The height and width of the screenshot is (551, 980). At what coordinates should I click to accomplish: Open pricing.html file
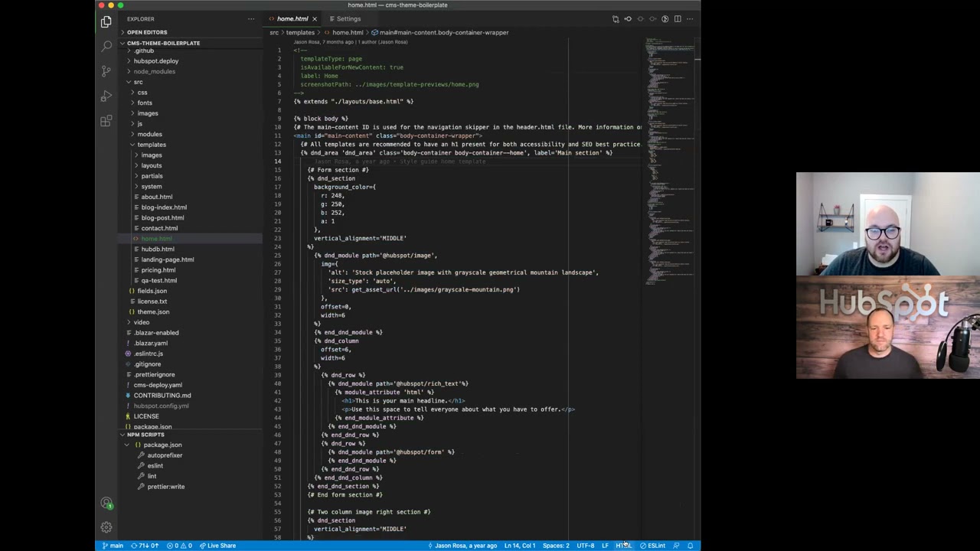click(x=158, y=270)
